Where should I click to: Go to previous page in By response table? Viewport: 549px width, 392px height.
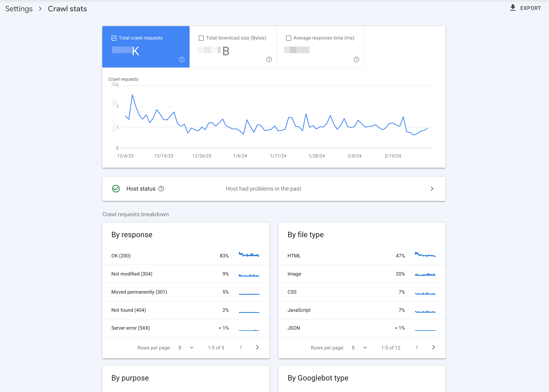[241, 347]
